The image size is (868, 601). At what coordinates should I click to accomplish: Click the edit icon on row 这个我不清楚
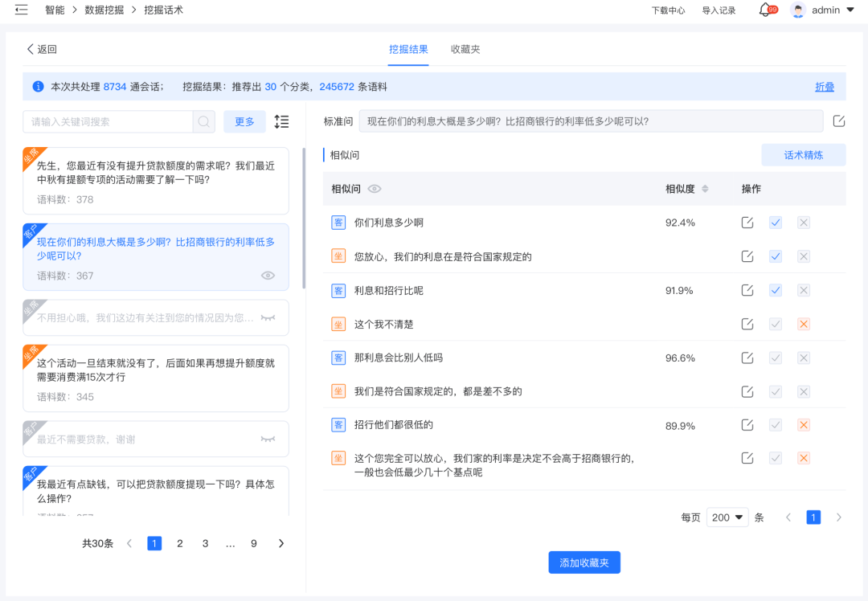point(747,324)
